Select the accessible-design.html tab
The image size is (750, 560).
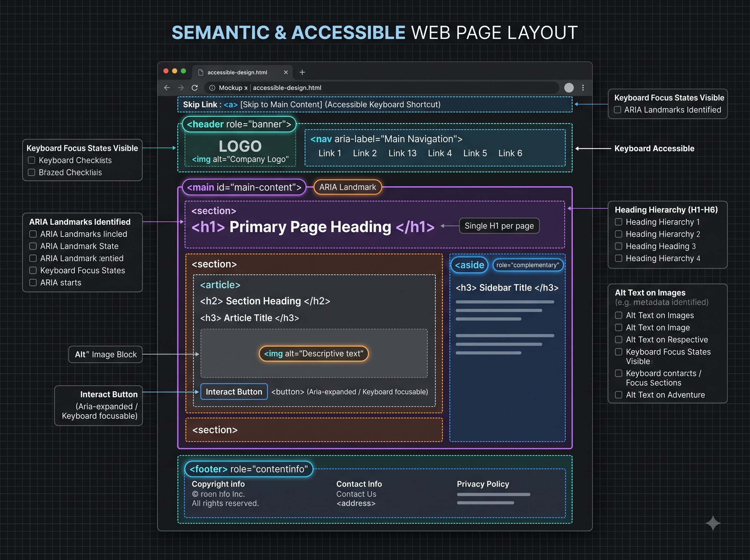click(x=243, y=72)
